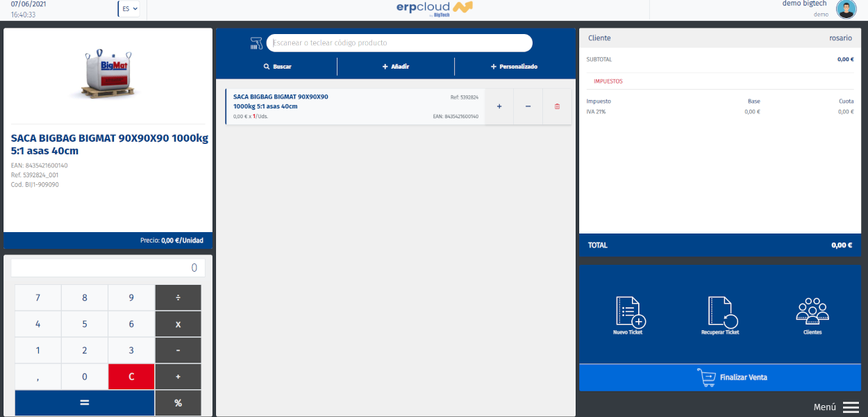Open the Clientes icon
Viewport: 868px width, 417px height.
pos(812,311)
